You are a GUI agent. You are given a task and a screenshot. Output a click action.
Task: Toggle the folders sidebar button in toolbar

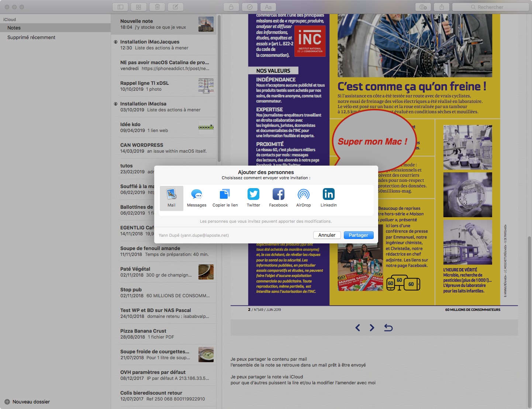tap(120, 7)
